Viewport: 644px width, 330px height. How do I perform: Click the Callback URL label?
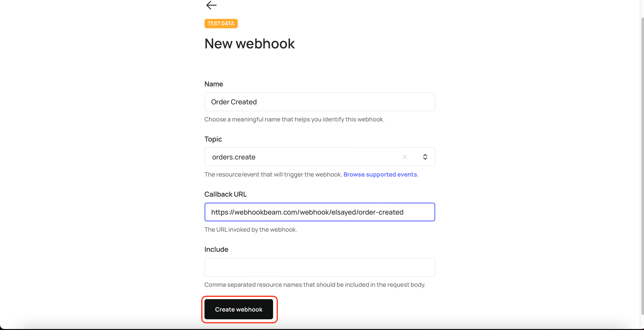click(225, 194)
